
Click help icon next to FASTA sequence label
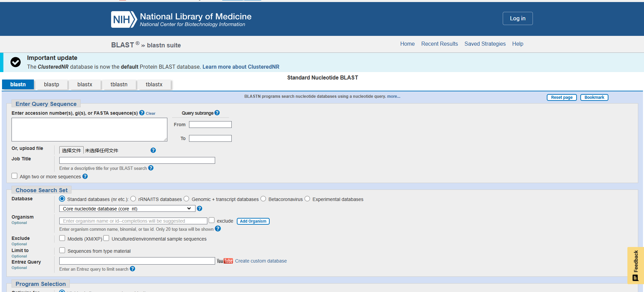tap(142, 113)
